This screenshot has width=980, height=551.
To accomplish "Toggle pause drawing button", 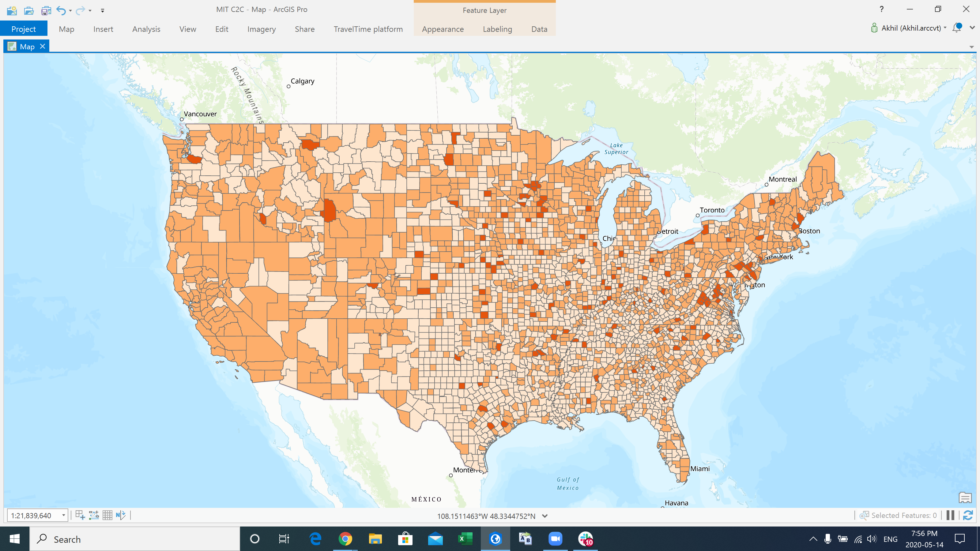I will click(950, 515).
